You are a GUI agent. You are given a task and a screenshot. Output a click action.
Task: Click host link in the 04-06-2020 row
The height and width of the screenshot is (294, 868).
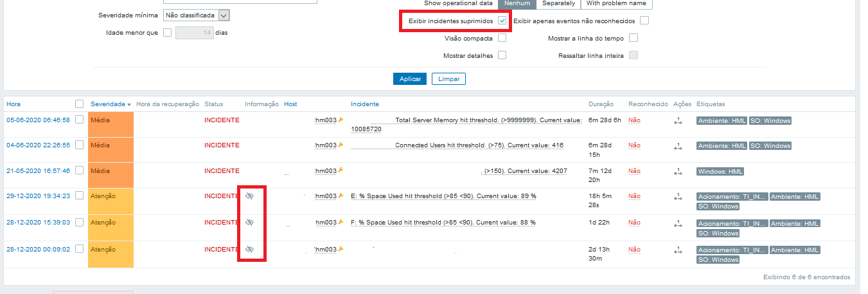tap(326, 145)
